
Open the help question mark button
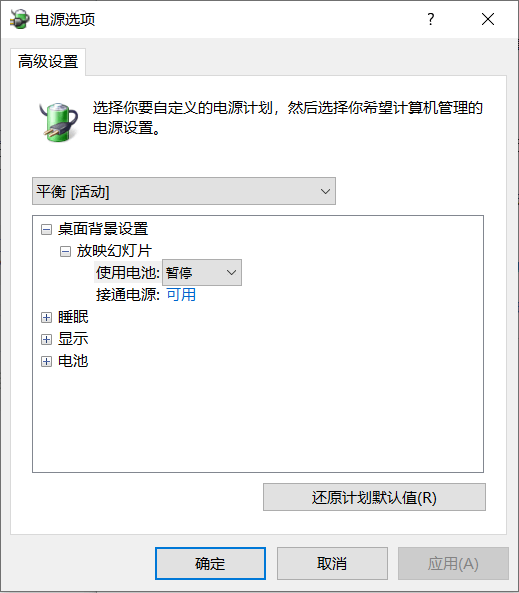click(x=430, y=19)
